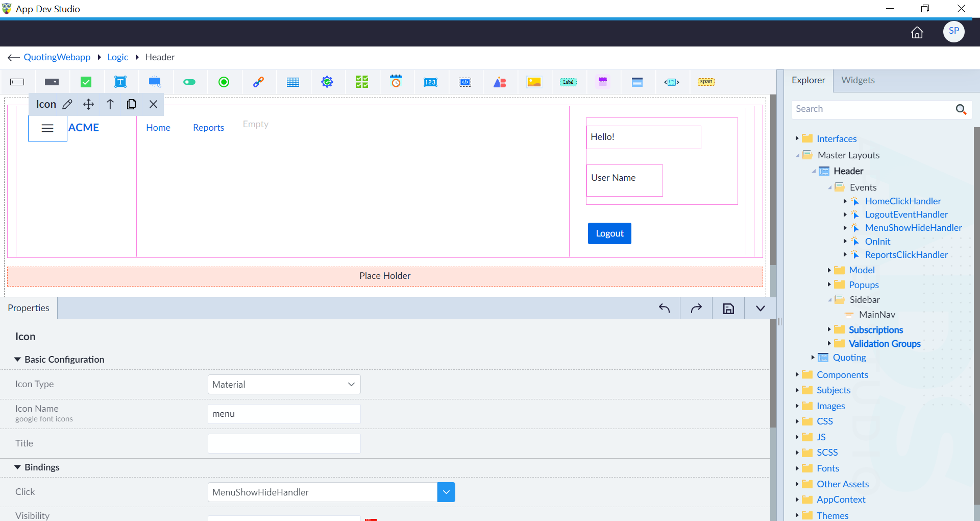Screen dimensions: 980x521
Task: Select the span widget tool
Action: click(706, 82)
